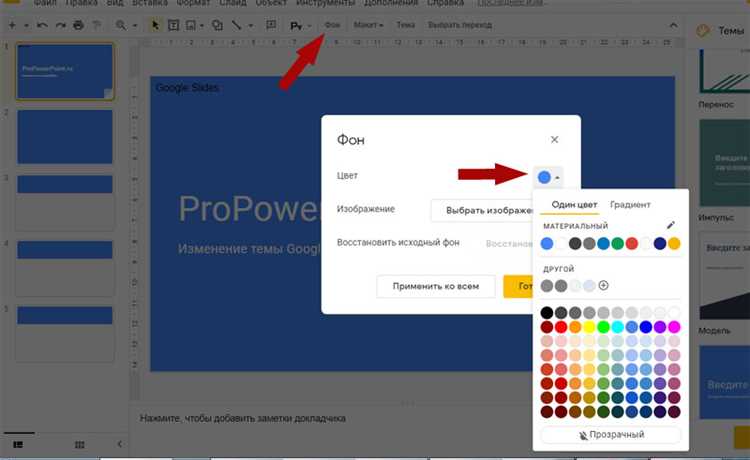The height and width of the screenshot is (460, 750).
Task: Click Выбрать изображение button
Action: click(482, 210)
